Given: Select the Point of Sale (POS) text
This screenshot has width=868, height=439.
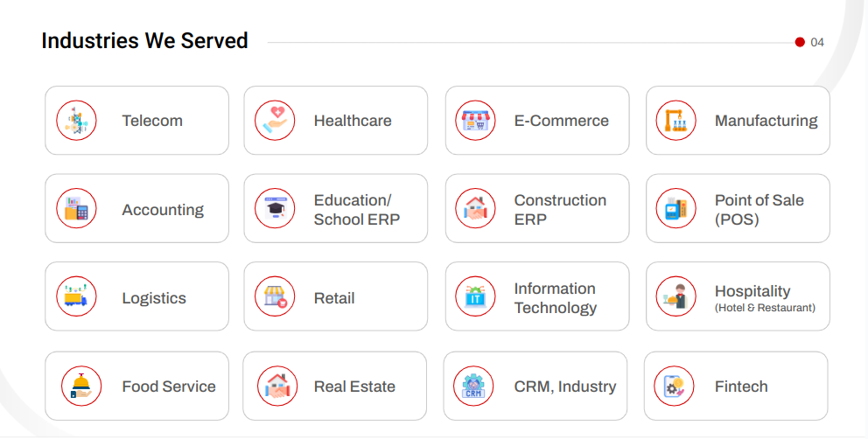Looking at the screenshot, I should pos(759,210).
